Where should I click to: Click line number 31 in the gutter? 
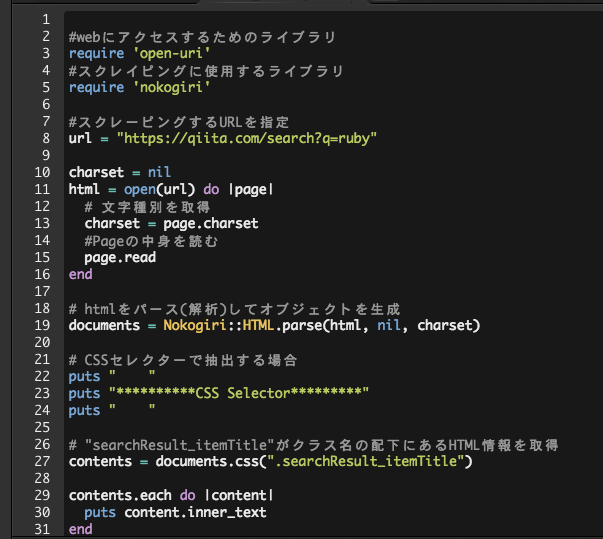click(x=42, y=529)
